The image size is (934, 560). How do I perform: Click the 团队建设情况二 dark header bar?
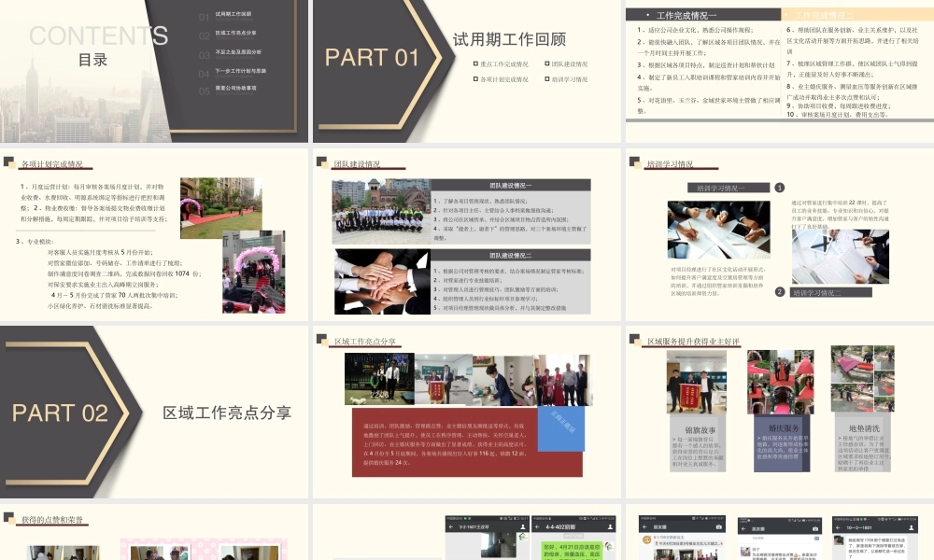point(511,256)
